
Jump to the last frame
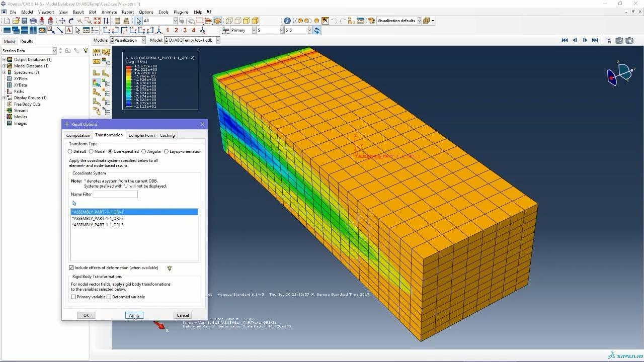point(595,40)
